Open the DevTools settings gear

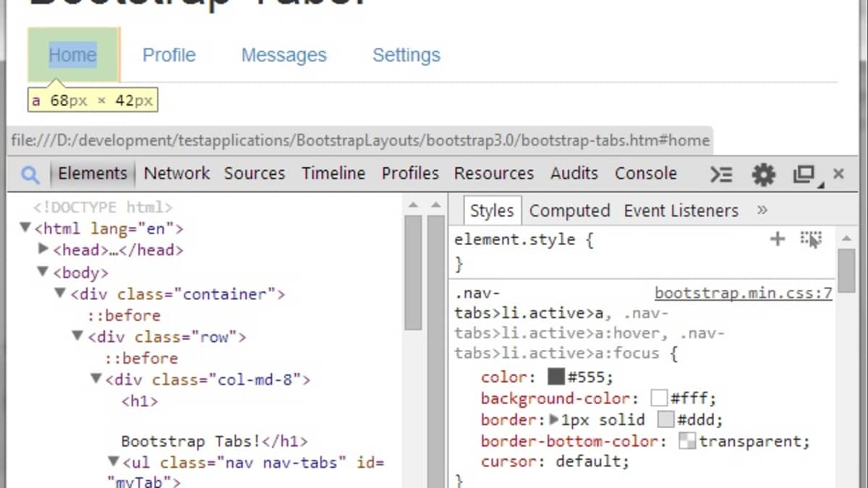(763, 174)
